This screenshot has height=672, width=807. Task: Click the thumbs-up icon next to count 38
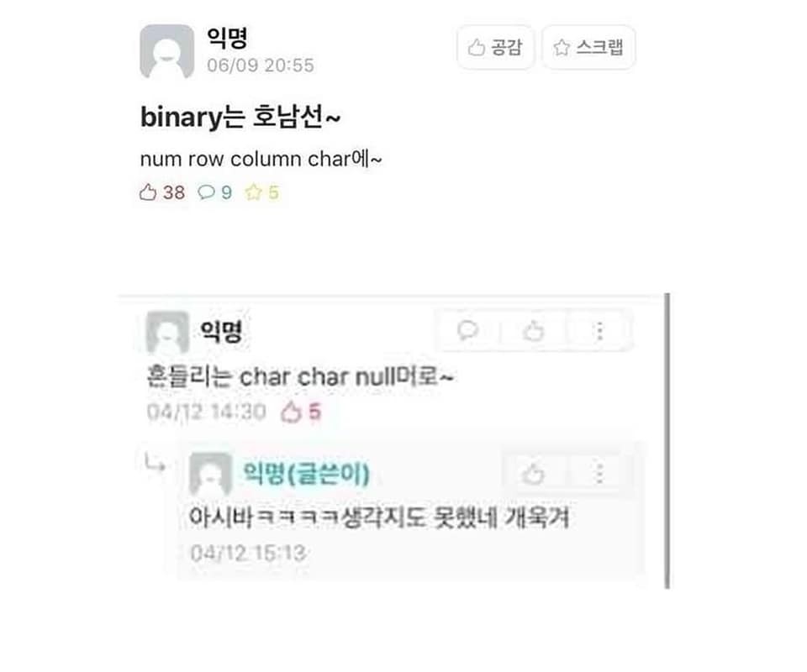click(x=148, y=192)
